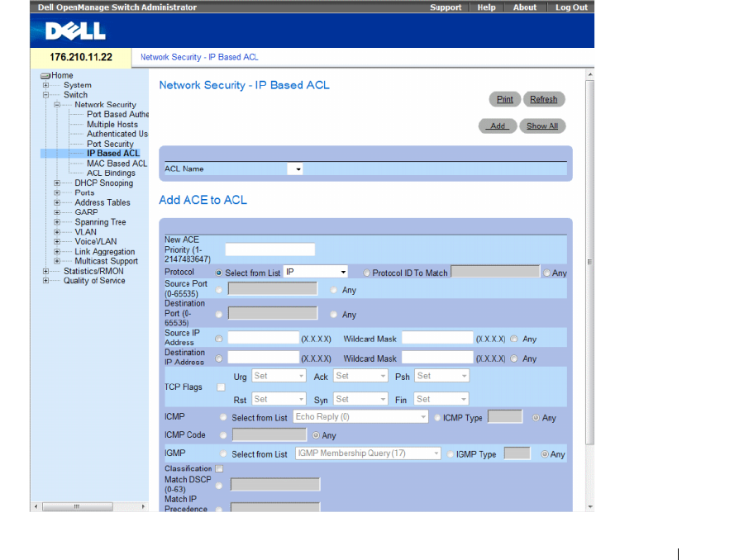Screen dimensions: 744x560
Task: Select ICMP Type radio button
Action: point(437,418)
